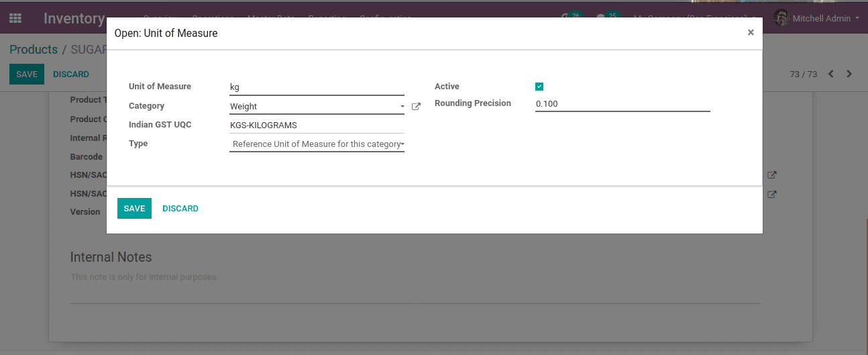The image size is (868, 355).
Task: Click the 73 / 73 pager counter
Action: 804,74
